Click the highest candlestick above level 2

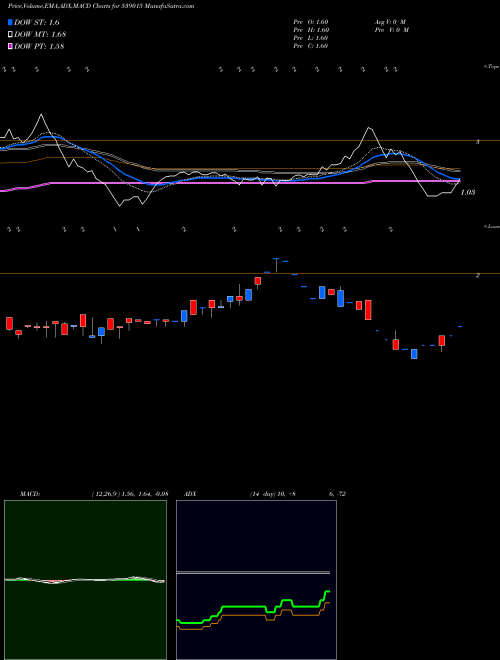276,265
